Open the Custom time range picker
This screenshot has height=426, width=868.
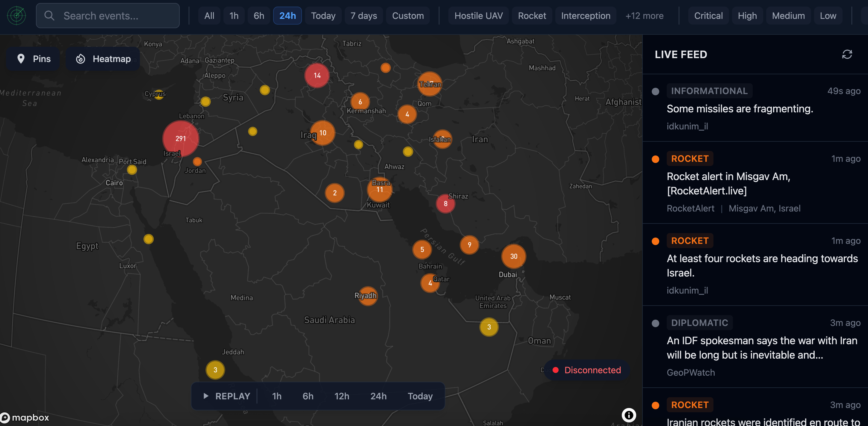click(x=408, y=16)
